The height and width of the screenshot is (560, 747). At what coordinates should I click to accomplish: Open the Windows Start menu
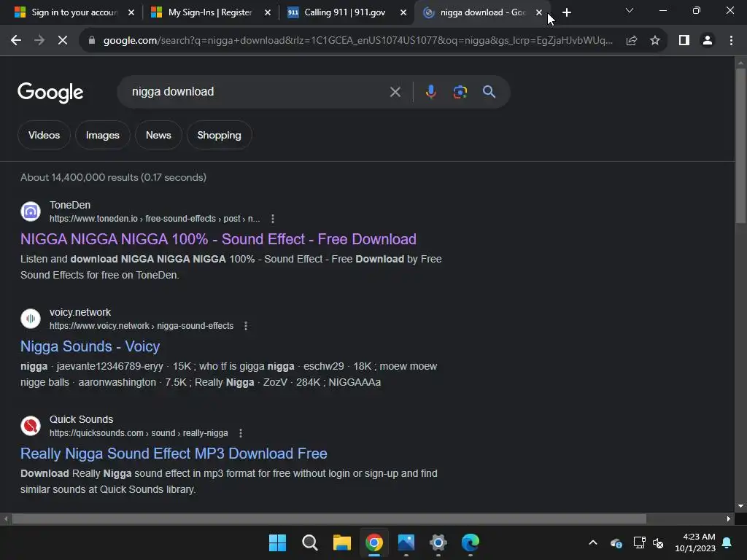[277, 542]
